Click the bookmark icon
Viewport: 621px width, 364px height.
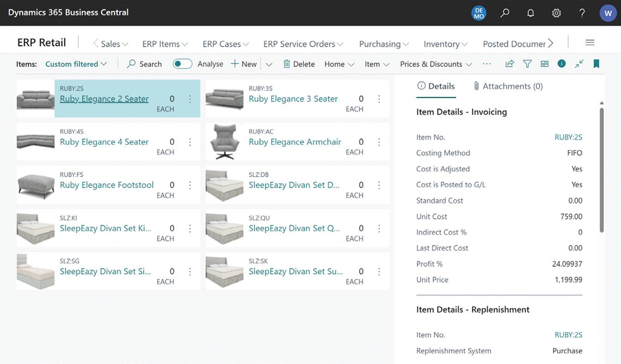click(x=596, y=64)
